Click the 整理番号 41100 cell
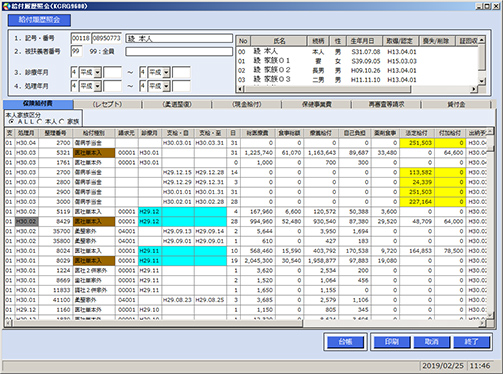The width and height of the screenshot is (503, 374). click(55, 300)
